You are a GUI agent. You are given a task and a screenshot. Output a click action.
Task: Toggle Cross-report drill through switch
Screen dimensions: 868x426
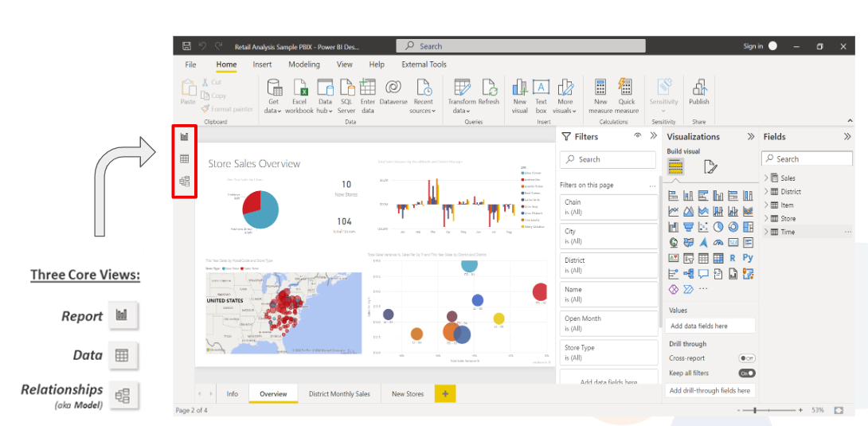pos(747,358)
